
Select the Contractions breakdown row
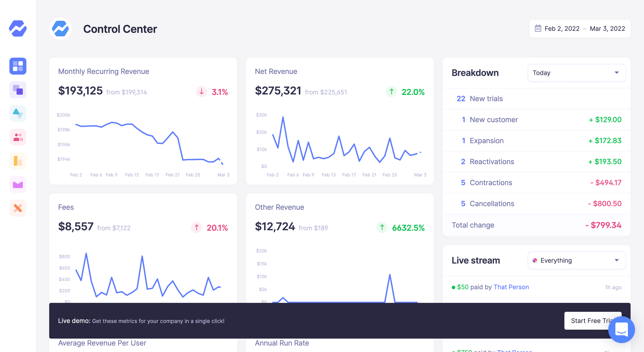[536, 183]
